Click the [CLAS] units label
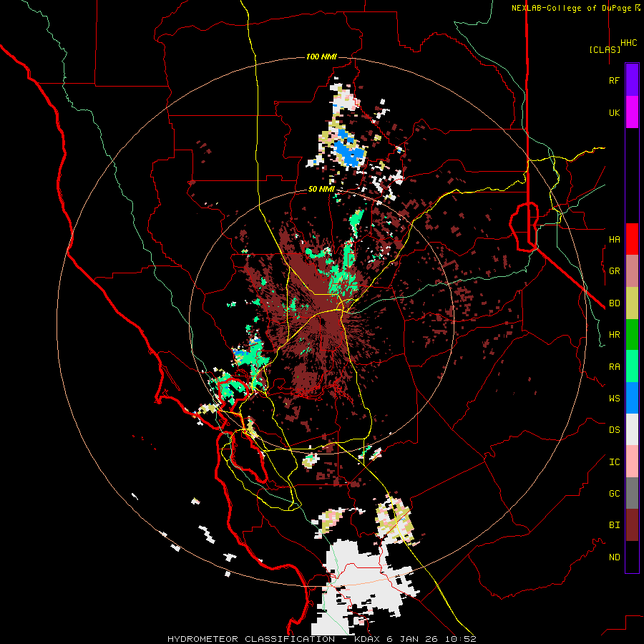 pos(605,49)
